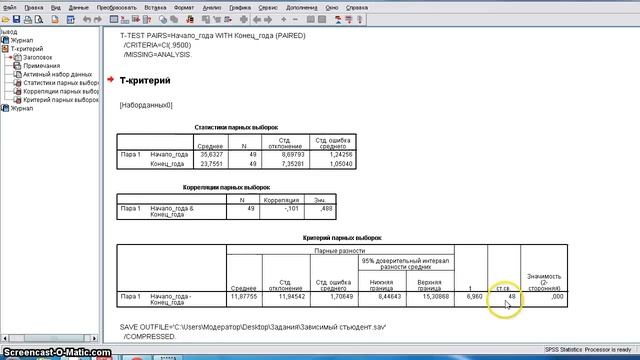Click the Redo arrow in toolbar
The width and height of the screenshot is (640, 360).
(x=98, y=20)
